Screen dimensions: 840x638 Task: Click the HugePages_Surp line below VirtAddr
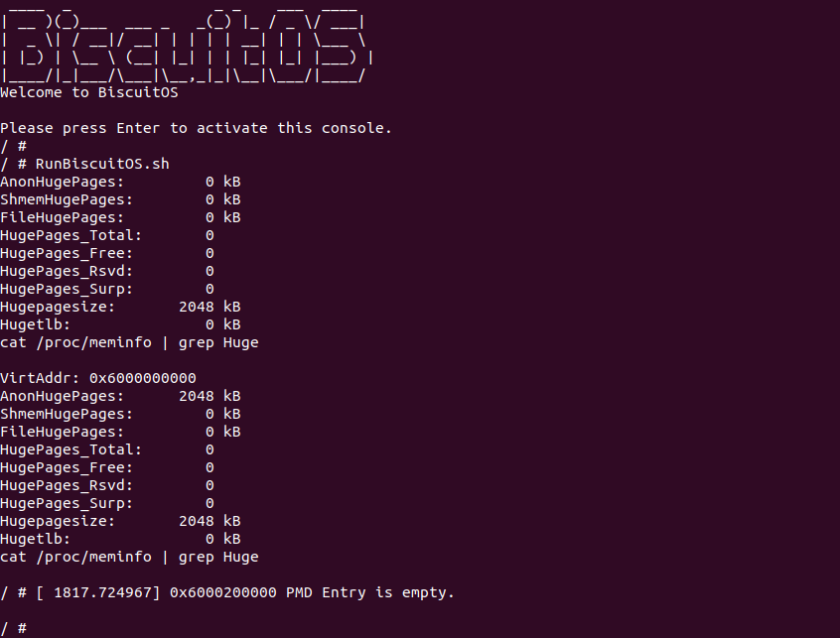[106, 503]
